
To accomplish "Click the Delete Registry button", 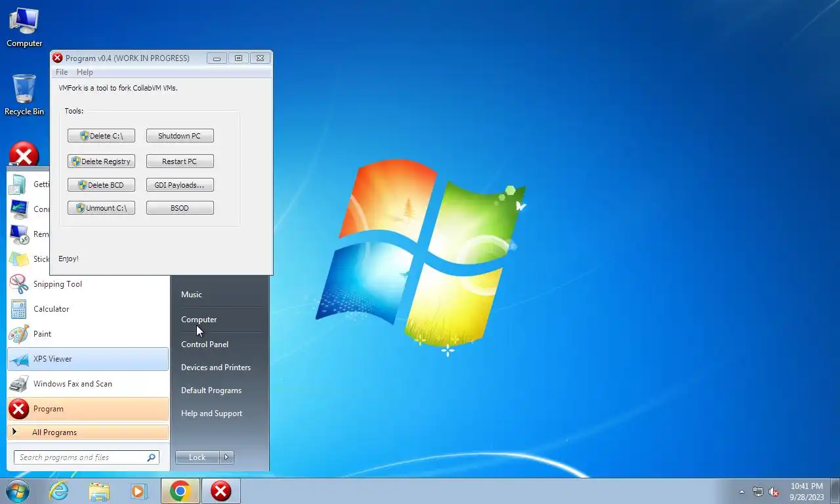I will 101,161.
